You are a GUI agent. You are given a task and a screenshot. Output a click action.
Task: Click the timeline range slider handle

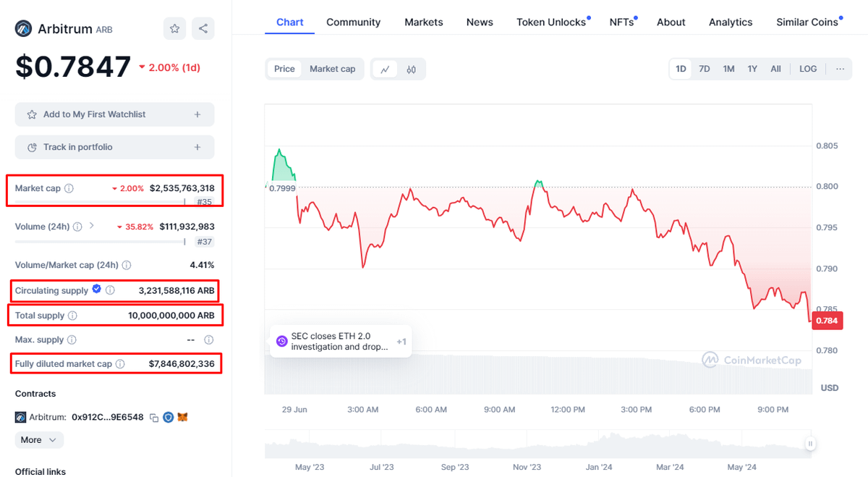[x=811, y=444]
